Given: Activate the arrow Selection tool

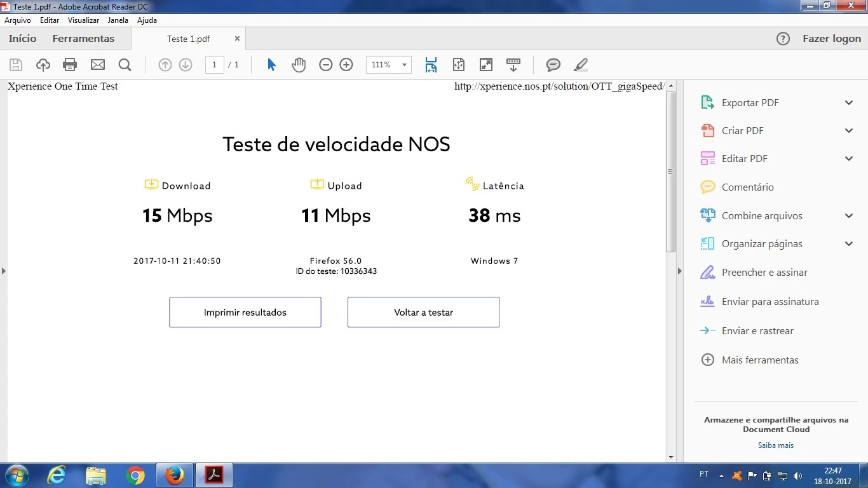Looking at the screenshot, I should pyautogui.click(x=271, y=65).
